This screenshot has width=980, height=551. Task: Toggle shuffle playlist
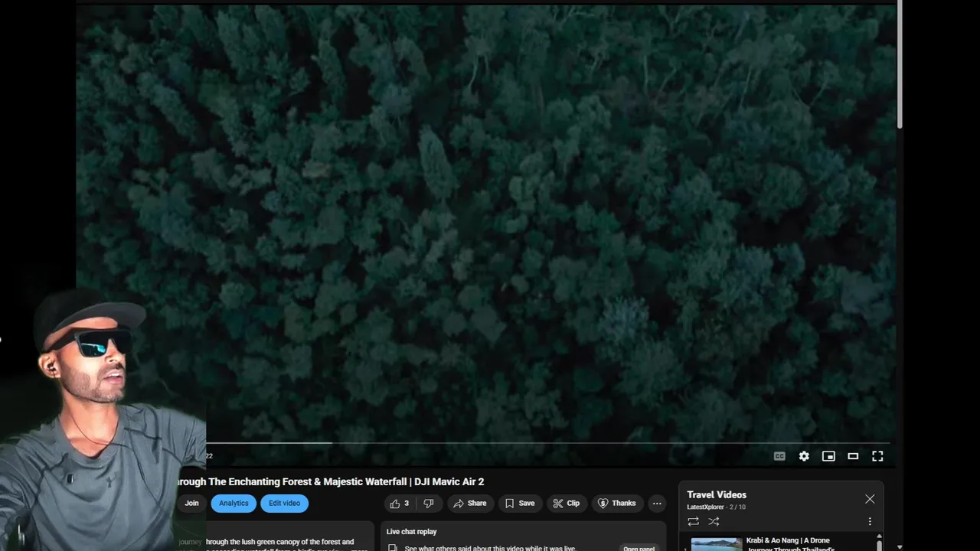click(714, 521)
